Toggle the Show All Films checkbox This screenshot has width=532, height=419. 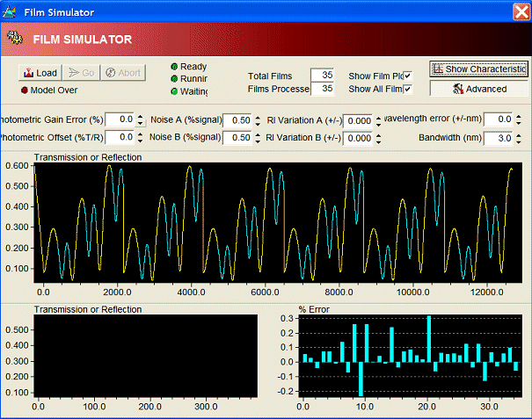408,89
